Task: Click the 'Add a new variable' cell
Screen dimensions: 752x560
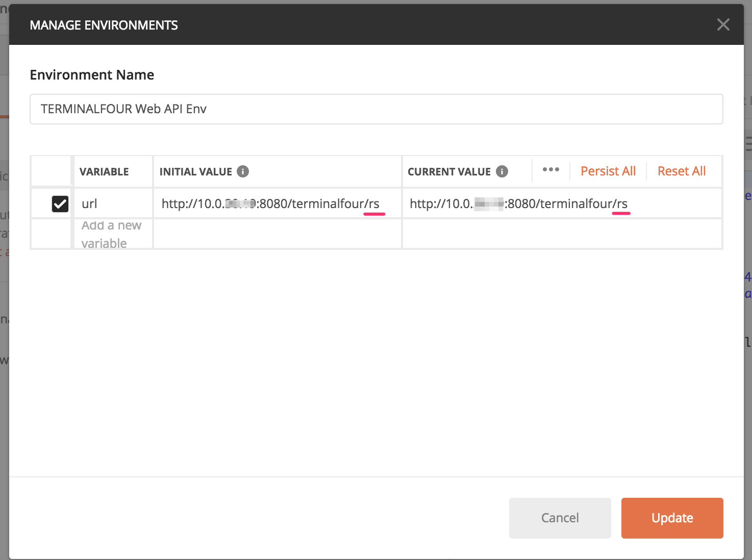Action: coord(112,234)
